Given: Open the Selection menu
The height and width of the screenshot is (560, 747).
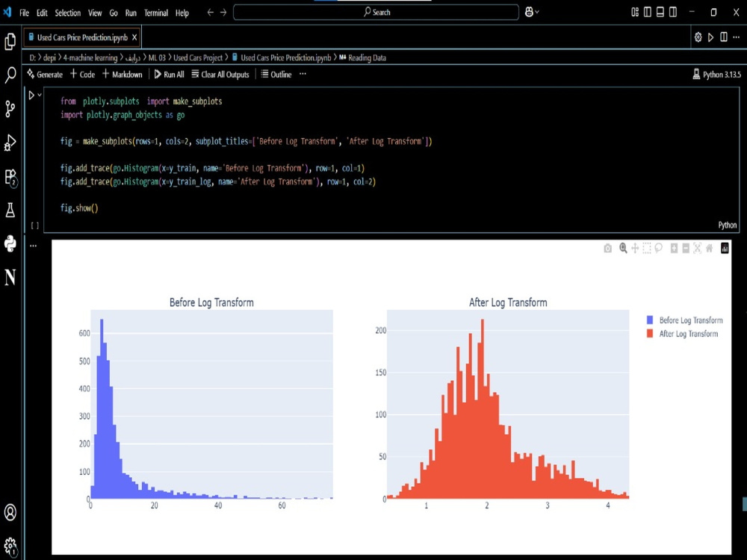Looking at the screenshot, I should pos(68,13).
